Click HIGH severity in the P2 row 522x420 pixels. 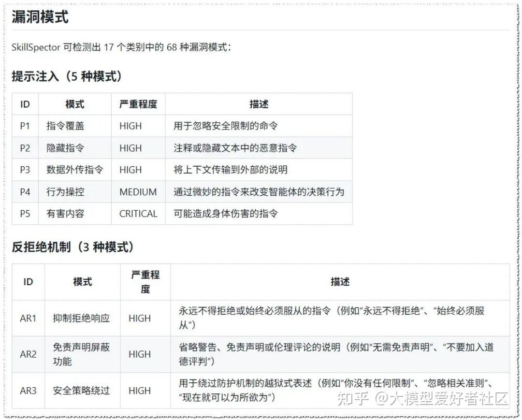click(x=138, y=148)
